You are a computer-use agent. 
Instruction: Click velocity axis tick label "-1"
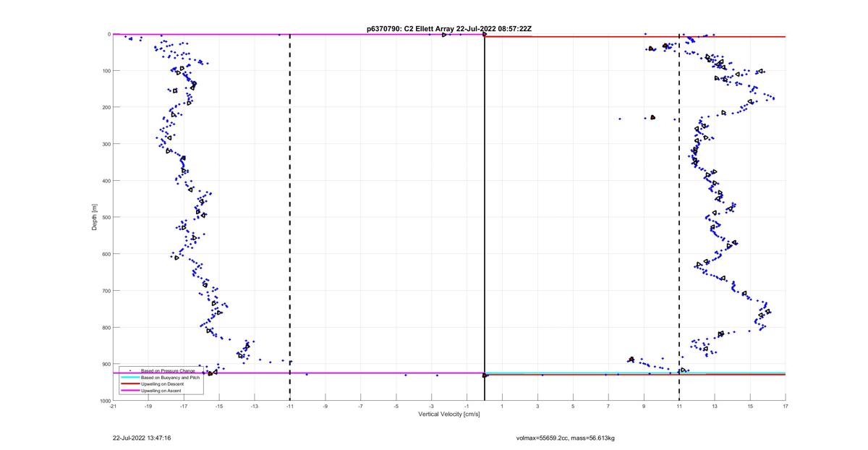pyautogui.click(x=467, y=407)
